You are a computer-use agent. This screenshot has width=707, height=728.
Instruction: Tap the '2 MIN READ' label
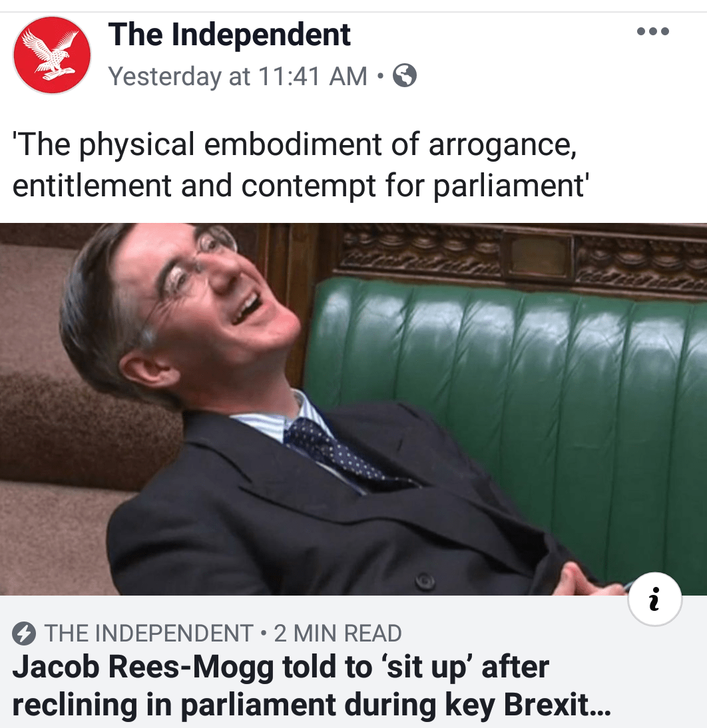pos(338,634)
